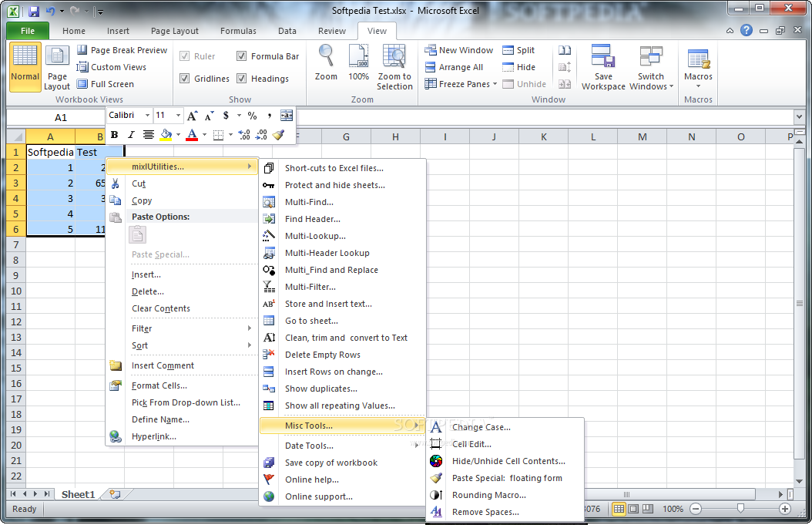The width and height of the screenshot is (812, 525).
Task: Open the Fill Color dropdown arrow
Action: (x=178, y=135)
